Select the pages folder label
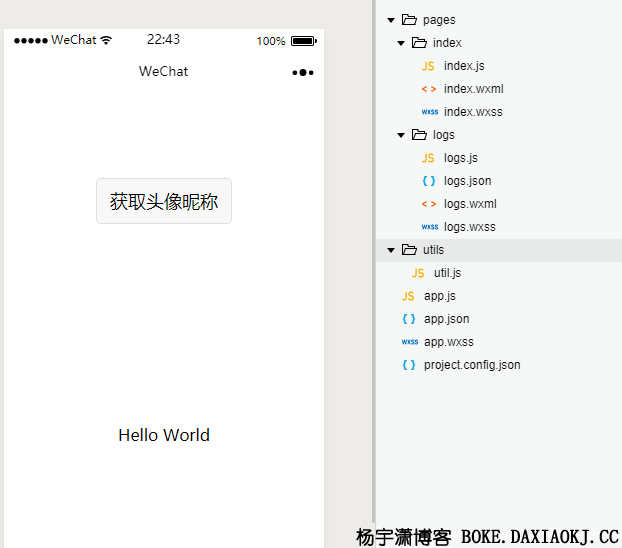This screenshot has width=622, height=548. (439, 20)
